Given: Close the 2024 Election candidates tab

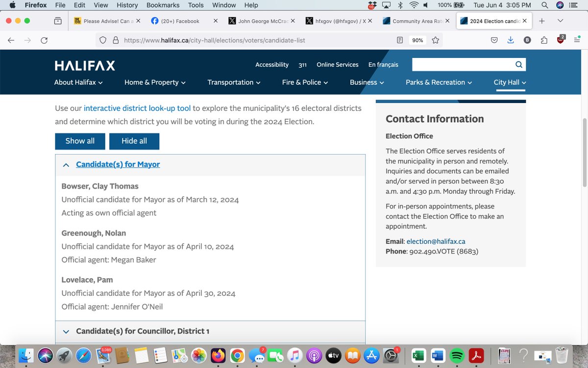Looking at the screenshot, I should point(525,21).
